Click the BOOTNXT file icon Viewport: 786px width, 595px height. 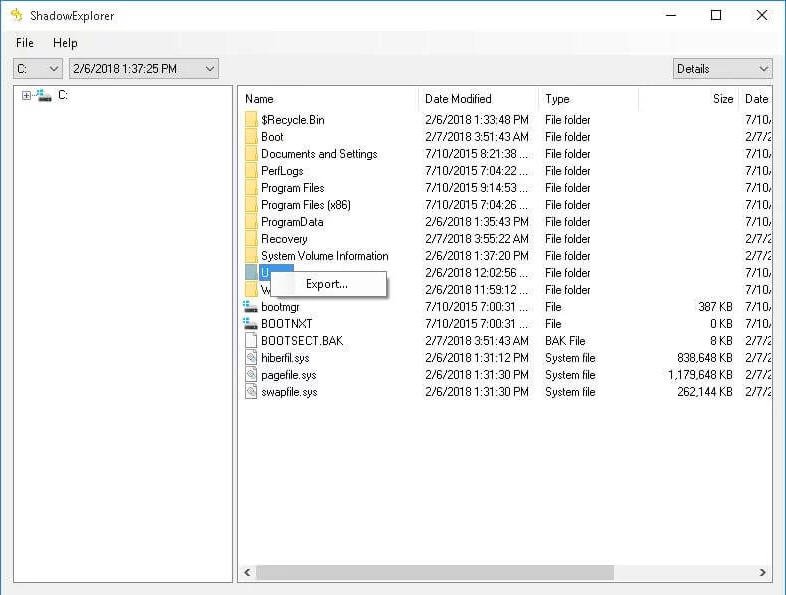(x=250, y=324)
